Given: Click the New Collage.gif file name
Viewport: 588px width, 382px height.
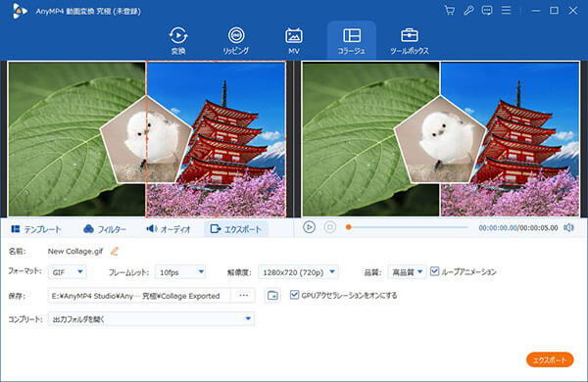Looking at the screenshot, I should click(x=75, y=251).
